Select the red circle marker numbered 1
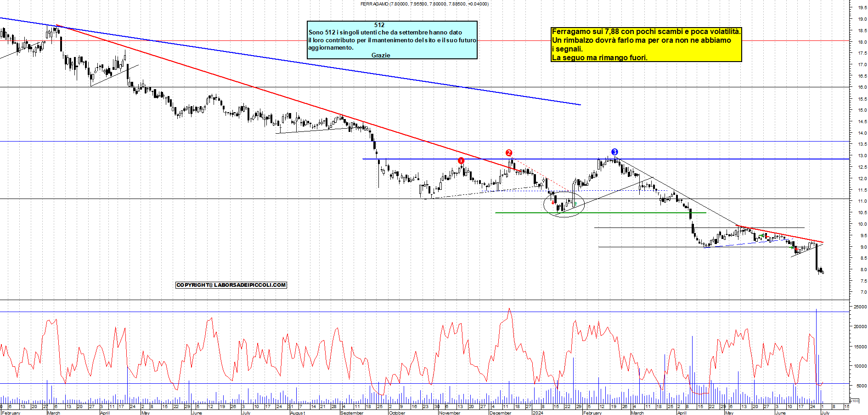This screenshot has width=868, height=415. coord(461,160)
